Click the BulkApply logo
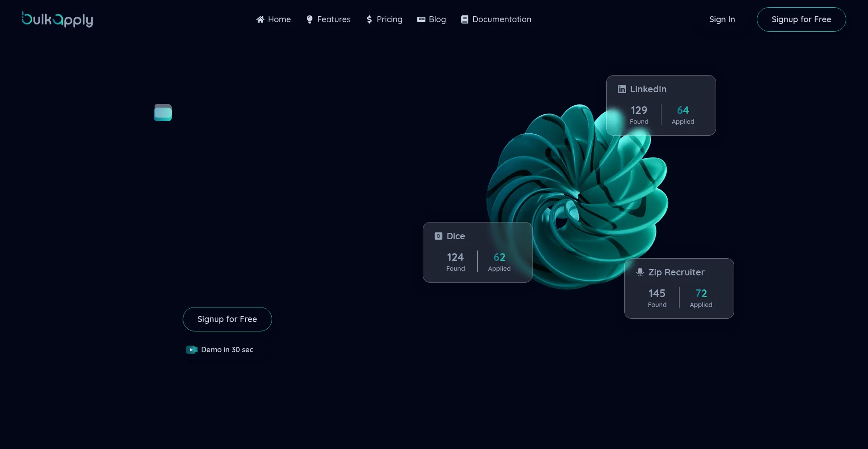 pos(57,19)
